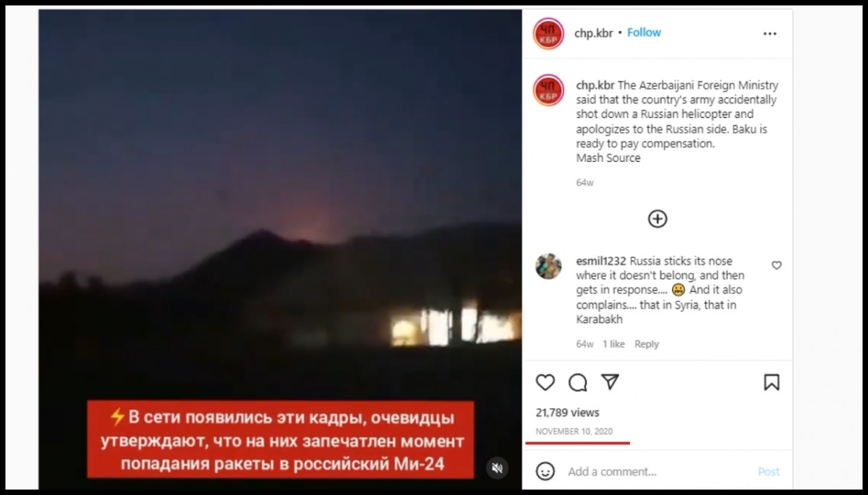Open the esmil1232 username link
Viewport: 868px width, 495px height.
tap(601, 261)
